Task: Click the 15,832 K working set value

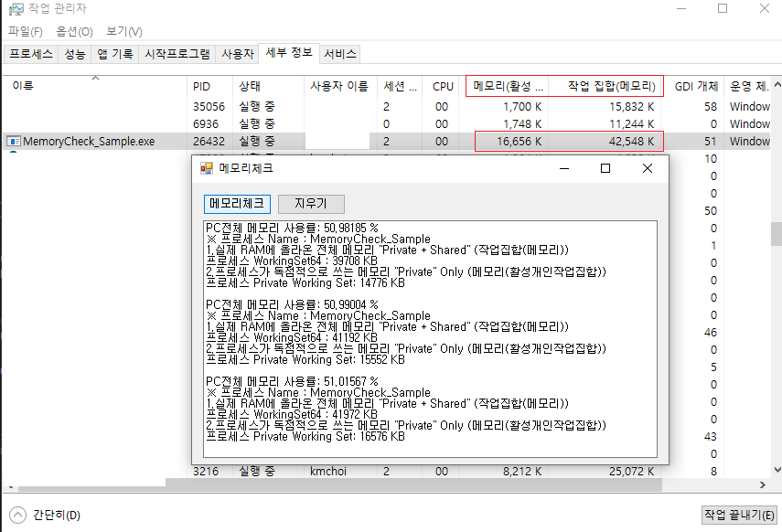Action: click(631, 107)
